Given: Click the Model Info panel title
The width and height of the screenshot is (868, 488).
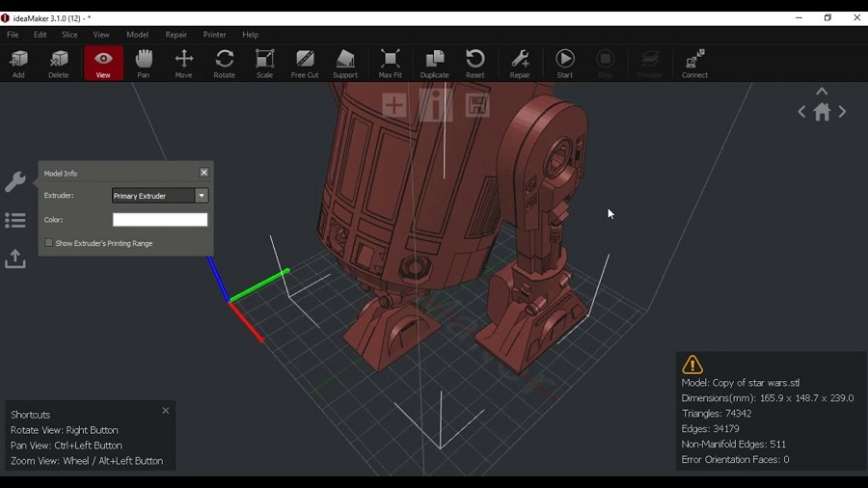Looking at the screenshot, I should point(61,174).
